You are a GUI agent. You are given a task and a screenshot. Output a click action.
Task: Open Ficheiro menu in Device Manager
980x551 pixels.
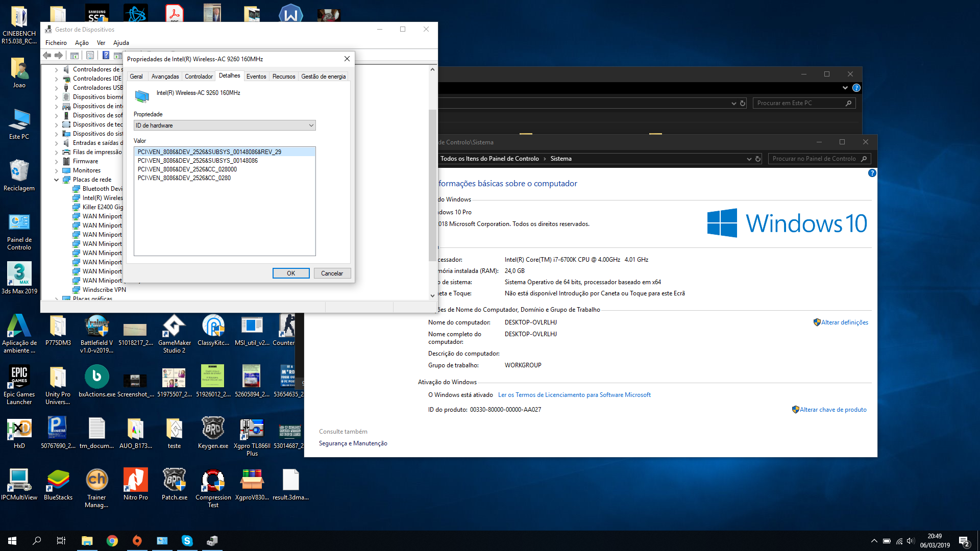(56, 43)
